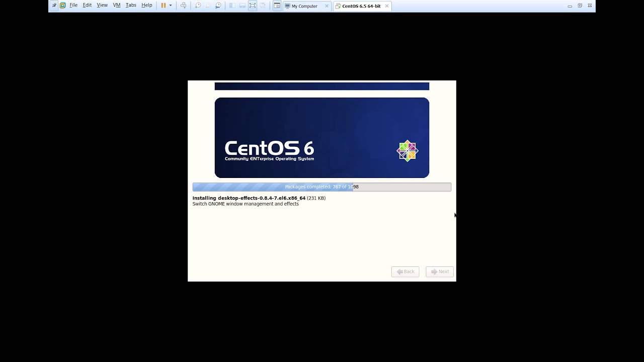Viewport: 644px width, 362px height.
Task: Toggle the library sidebar view icon
Action: [232, 6]
